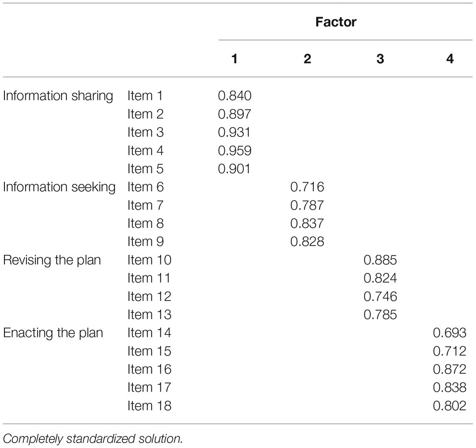Select the Item 4 loading 0.959
Viewport: 476px width, 448px height.
pos(235,151)
